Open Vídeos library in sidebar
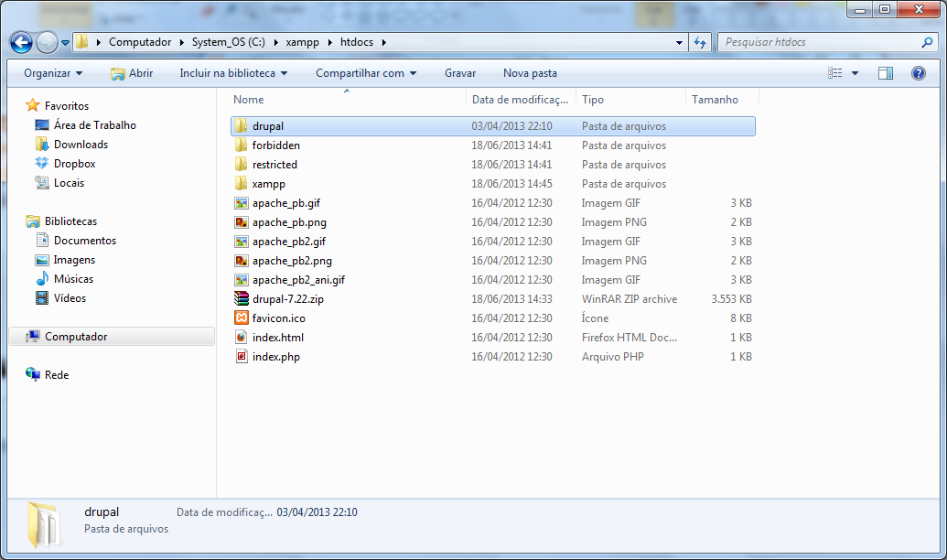Screen dimensions: 947x560 coord(70,298)
